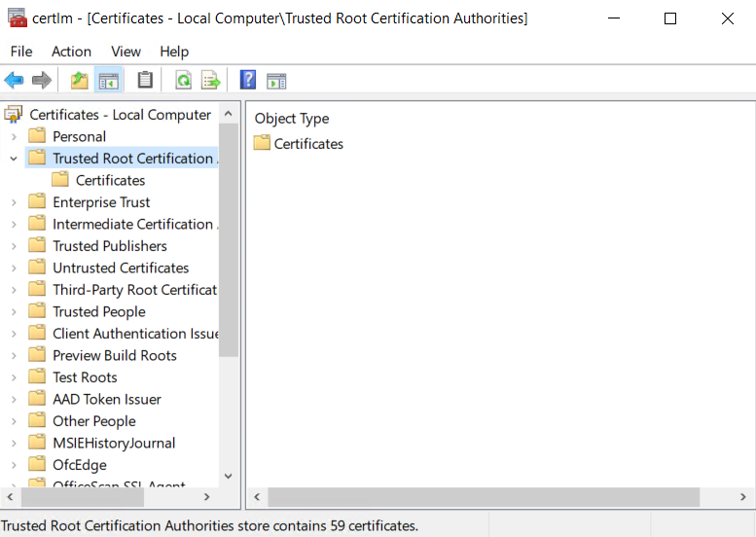This screenshot has height=537, width=756.
Task: Select the Trusted People store
Action: click(x=99, y=312)
